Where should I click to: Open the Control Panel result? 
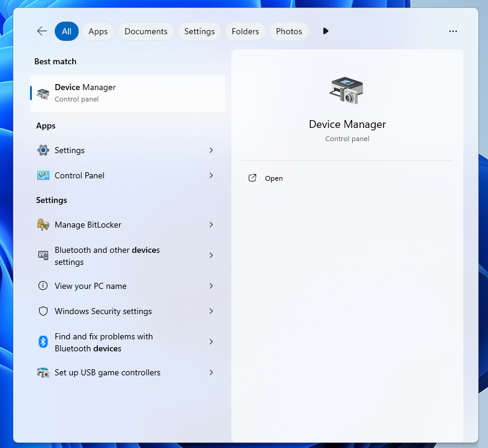coord(127,175)
